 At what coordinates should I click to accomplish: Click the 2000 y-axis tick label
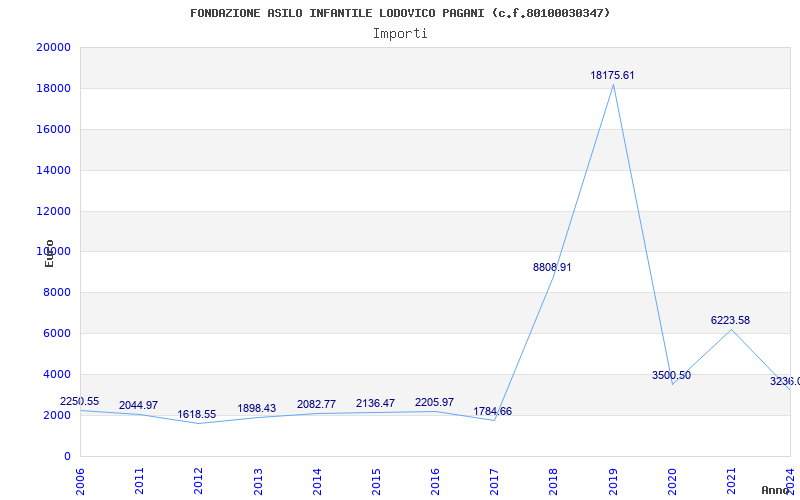tap(56, 415)
